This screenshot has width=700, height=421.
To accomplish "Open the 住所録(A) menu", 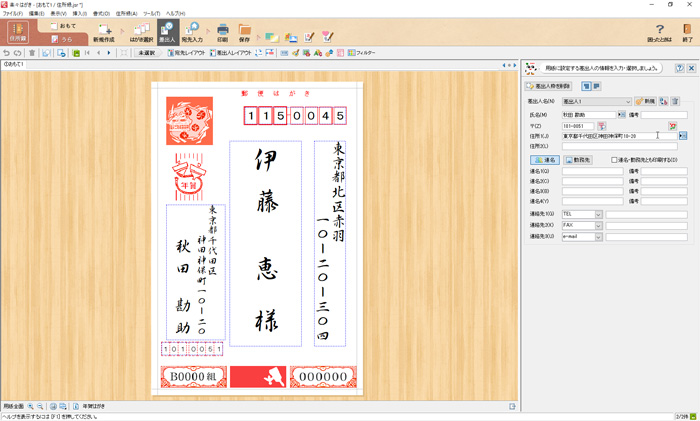I will pos(126,14).
